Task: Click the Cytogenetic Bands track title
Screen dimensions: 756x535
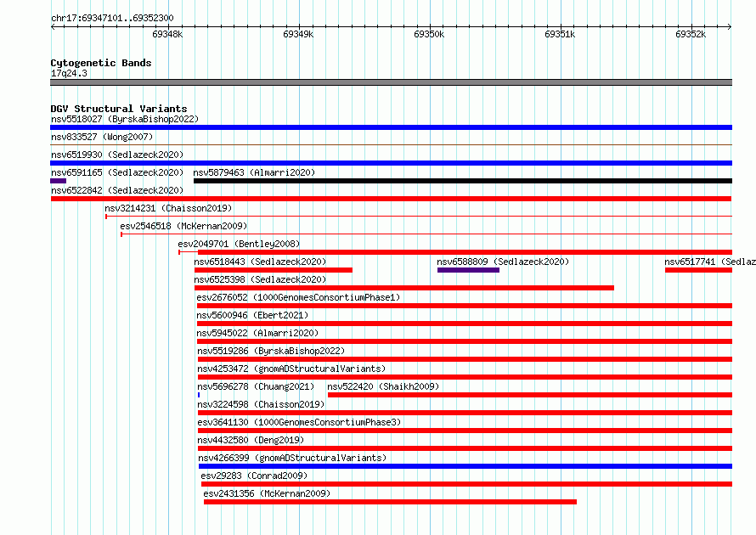Action: click(101, 63)
